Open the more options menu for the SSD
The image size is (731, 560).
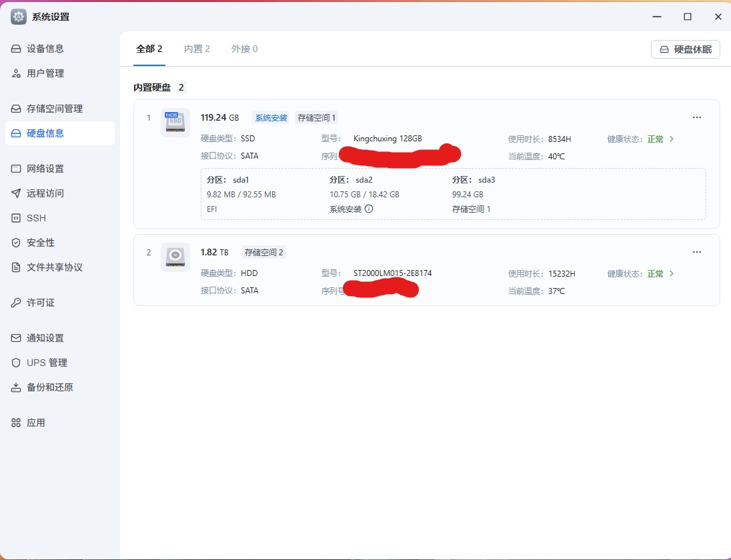point(697,117)
